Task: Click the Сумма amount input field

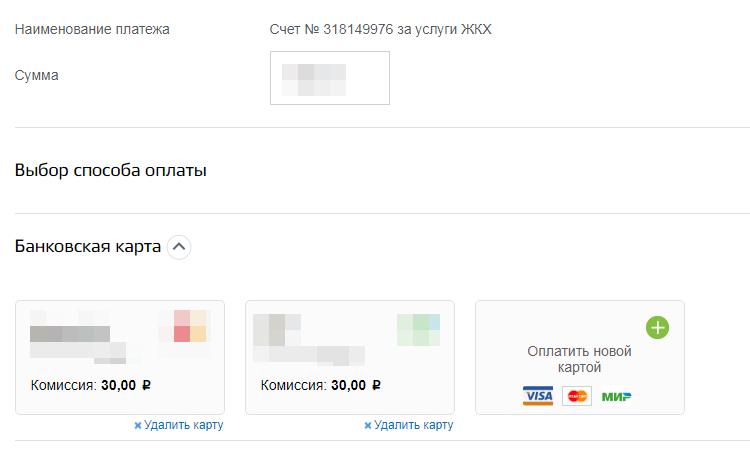Action: click(x=330, y=78)
